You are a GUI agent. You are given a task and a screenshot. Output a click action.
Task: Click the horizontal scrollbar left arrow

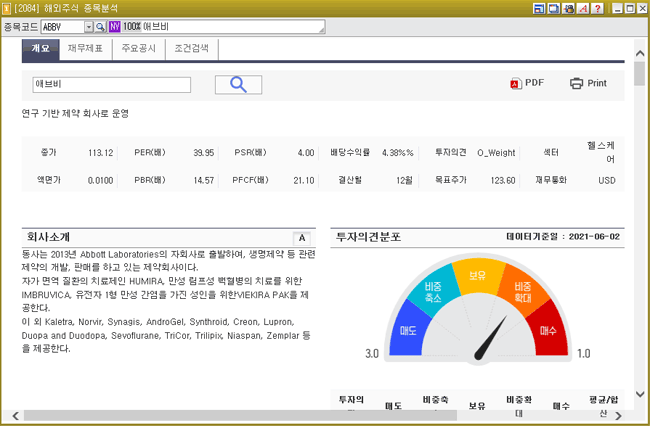pos(15,416)
